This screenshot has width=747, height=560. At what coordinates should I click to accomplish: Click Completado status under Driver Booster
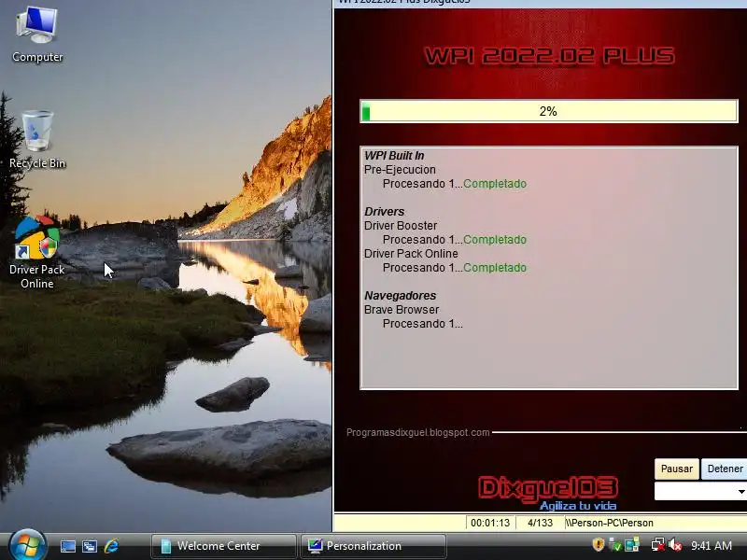pos(495,240)
